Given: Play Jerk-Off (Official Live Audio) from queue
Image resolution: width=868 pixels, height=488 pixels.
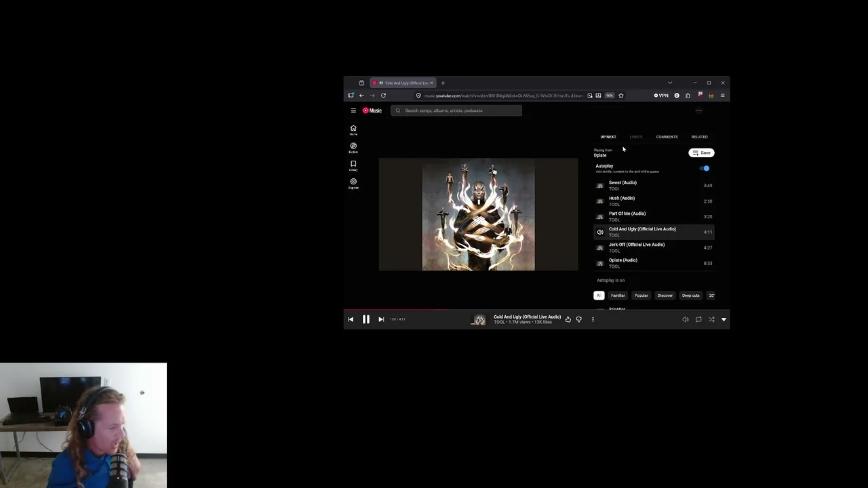Looking at the screenshot, I should pos(654,247).
